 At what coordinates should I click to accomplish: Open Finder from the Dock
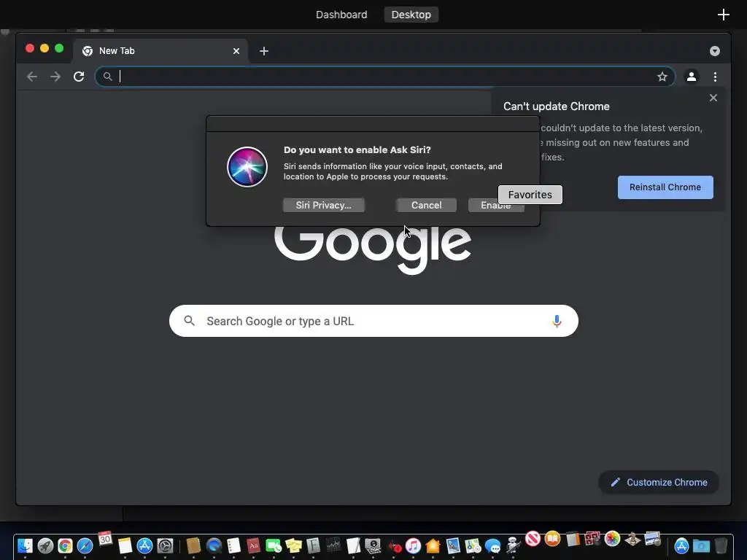25,545
